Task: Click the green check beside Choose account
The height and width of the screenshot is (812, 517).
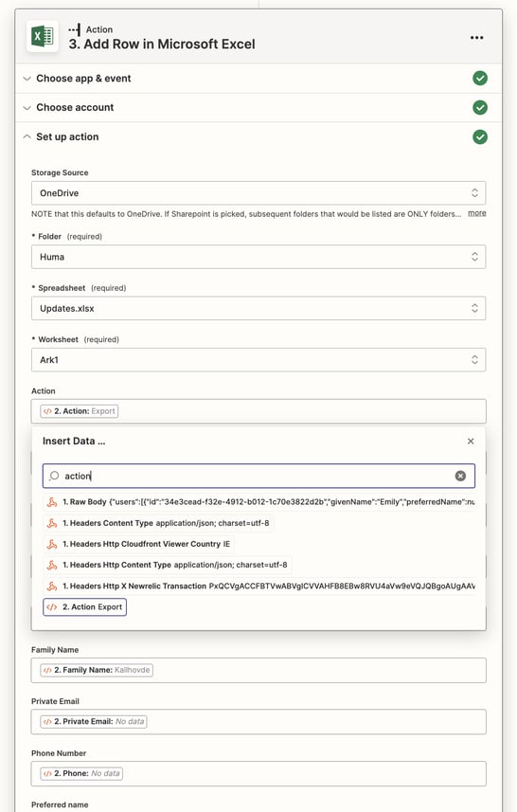Action: [480, 108]
